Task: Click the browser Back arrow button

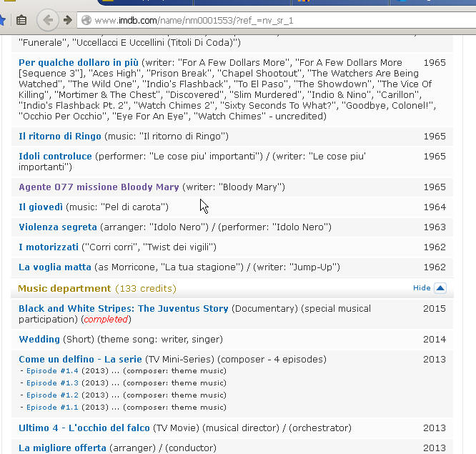Action: [x=48, y=20]
